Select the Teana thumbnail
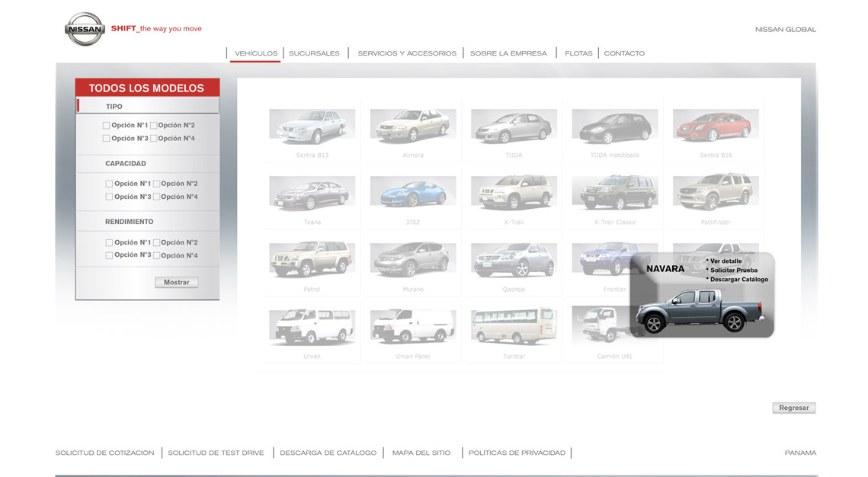Viewport: 868px width, 477px height. pos(312,195)
